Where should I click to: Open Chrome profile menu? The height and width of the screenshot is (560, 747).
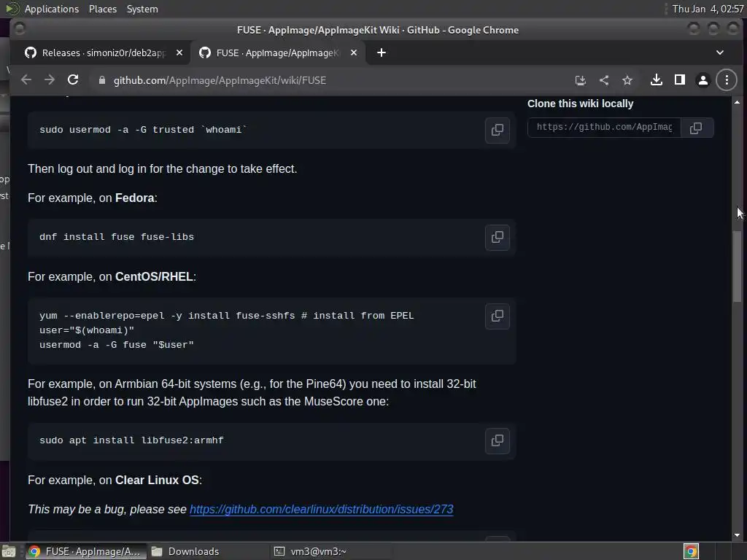[x=703, y=80]
